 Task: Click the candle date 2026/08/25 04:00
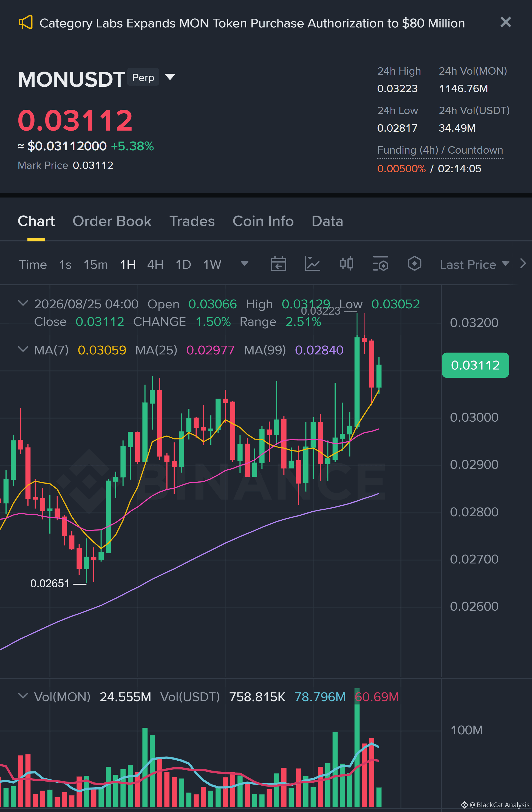tap(86, 304)
